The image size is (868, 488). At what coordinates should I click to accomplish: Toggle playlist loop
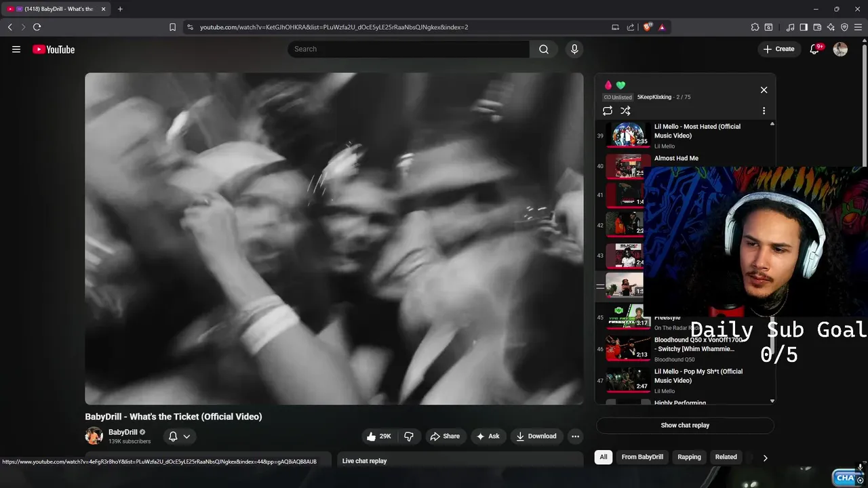click(x=608, y=110)
